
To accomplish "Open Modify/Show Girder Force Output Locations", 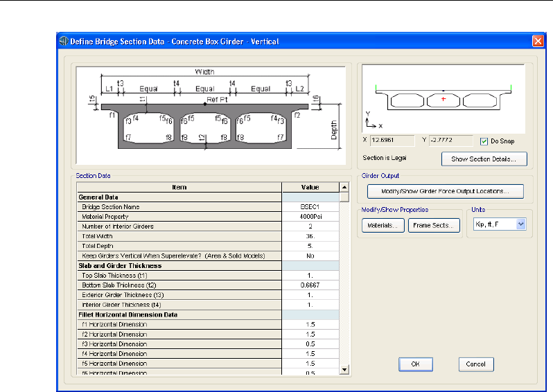I will (445, 191).
